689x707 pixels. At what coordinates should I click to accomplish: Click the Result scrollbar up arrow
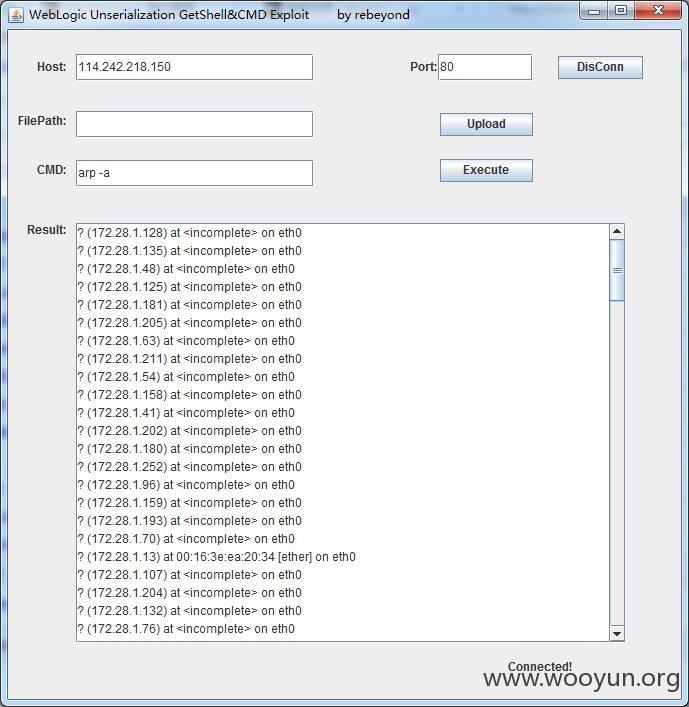617,231
